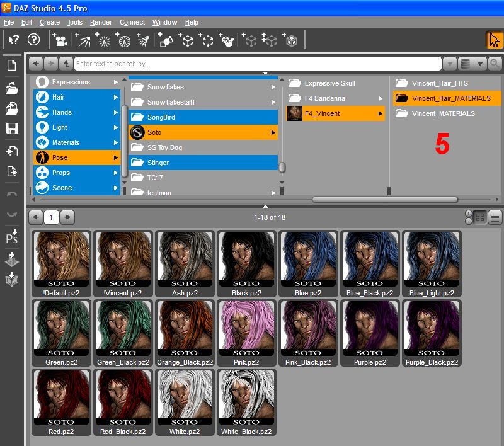Click the Open file icon in the sidebar
The height and width of the screenshot is (446, 504).
tap(12, 88)
